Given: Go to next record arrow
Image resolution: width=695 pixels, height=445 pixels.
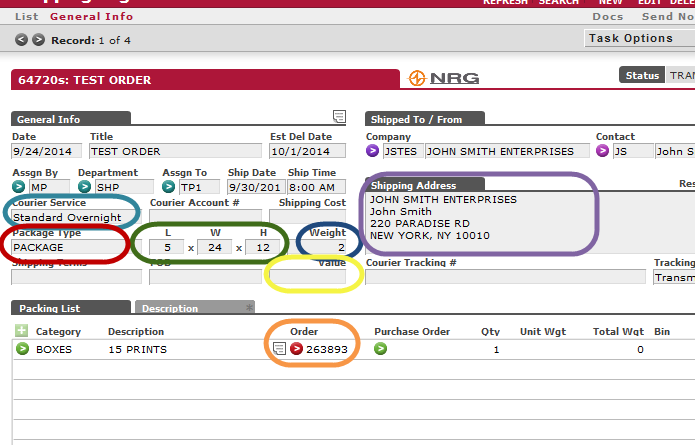Looking at the screenshot, I should tap(39, 40).
